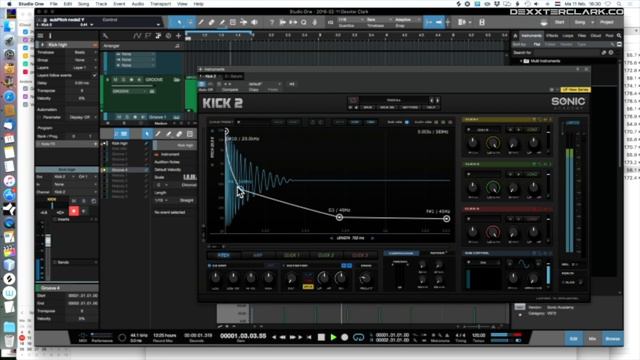Switch to the Effects tab in the browser

pyautogui.click(x=552, y=36)
